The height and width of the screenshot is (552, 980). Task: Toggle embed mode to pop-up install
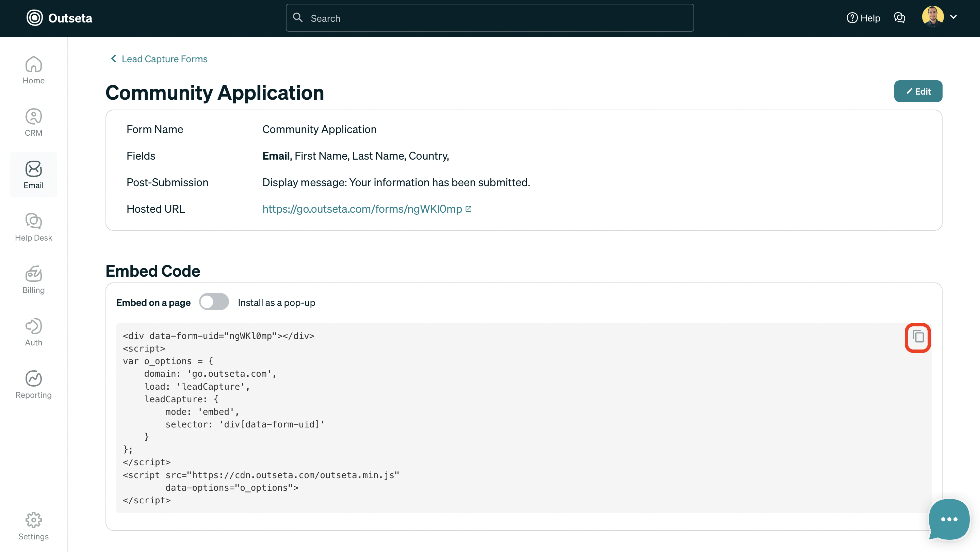pyautogui.click(x=214, y=302)
